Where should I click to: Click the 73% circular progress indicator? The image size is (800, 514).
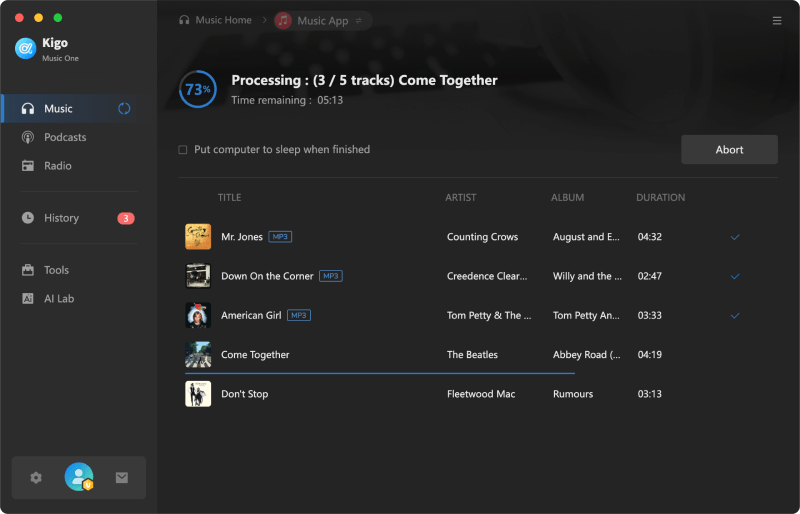tap(198, 89)
